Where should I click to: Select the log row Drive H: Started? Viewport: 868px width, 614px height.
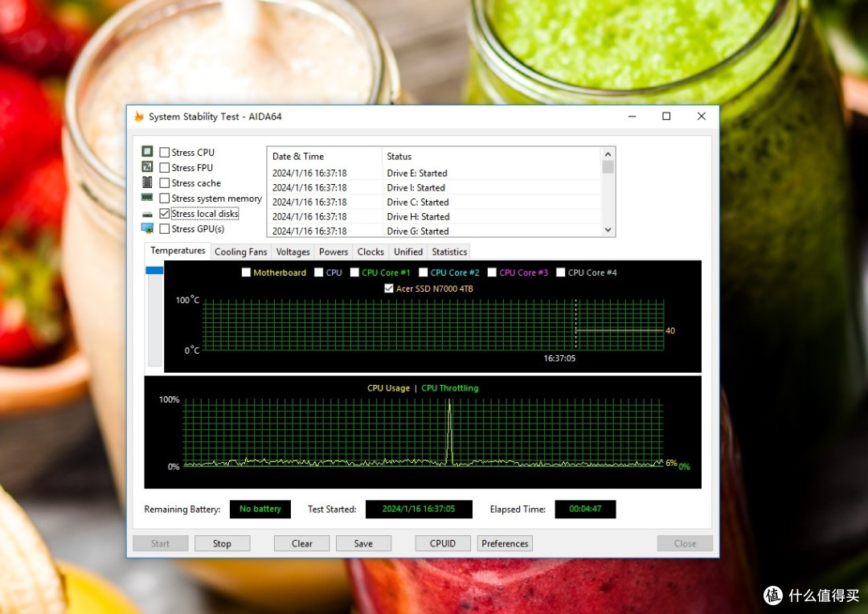[x=435, y=216]
